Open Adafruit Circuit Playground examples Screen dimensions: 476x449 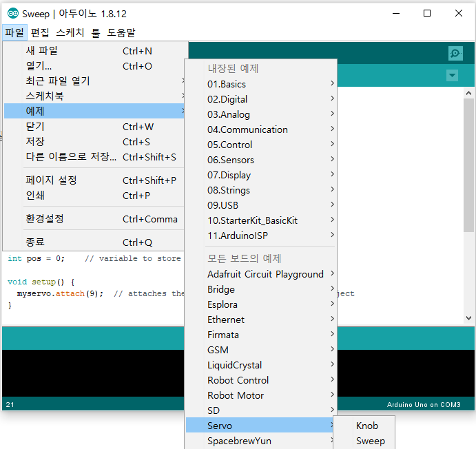261,274
